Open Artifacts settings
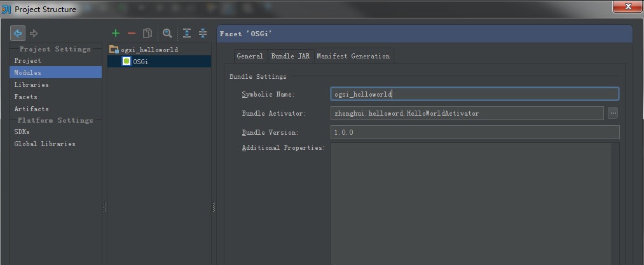644x265 pixels. point(31,109)
